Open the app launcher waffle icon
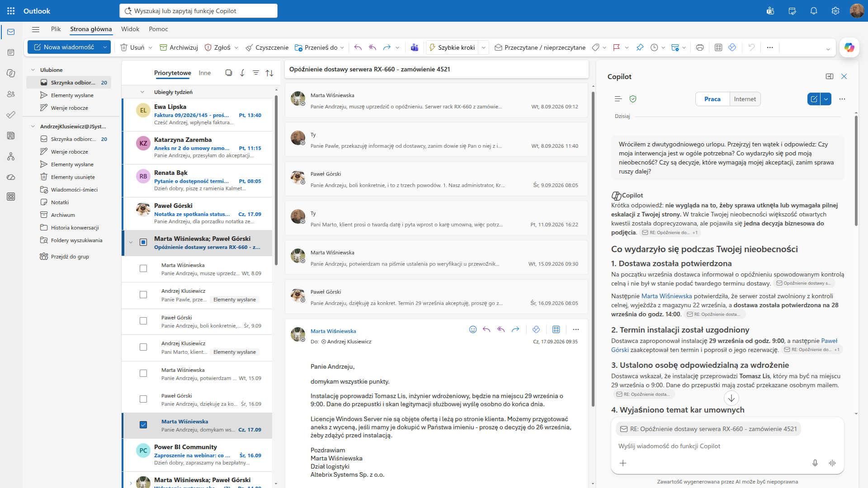The image size is (868, 488). [11, 11]
